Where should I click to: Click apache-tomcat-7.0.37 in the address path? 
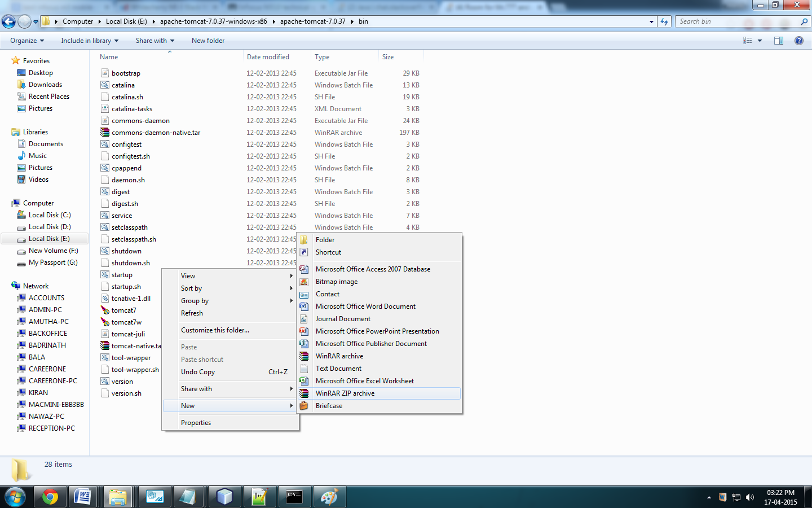313,21
